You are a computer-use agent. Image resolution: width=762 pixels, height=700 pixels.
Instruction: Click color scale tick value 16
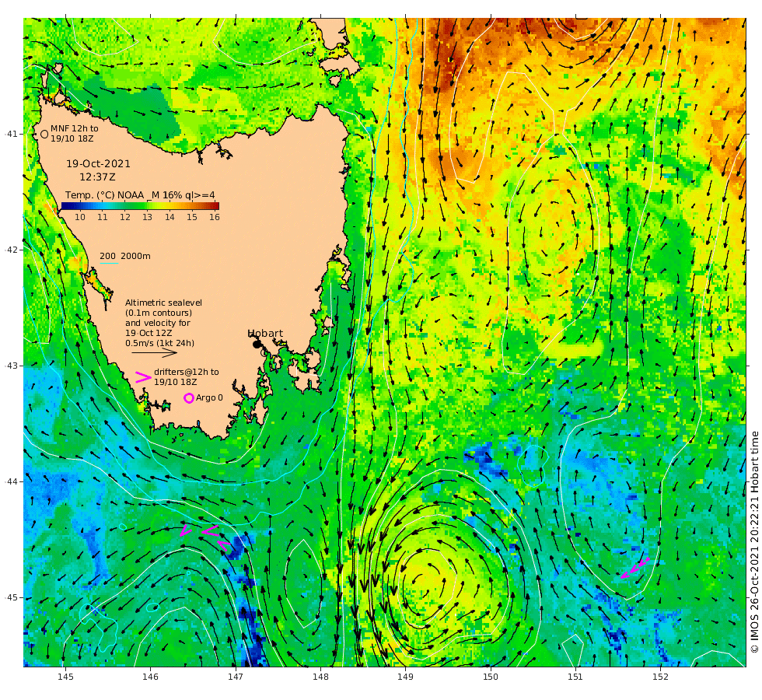215,217
